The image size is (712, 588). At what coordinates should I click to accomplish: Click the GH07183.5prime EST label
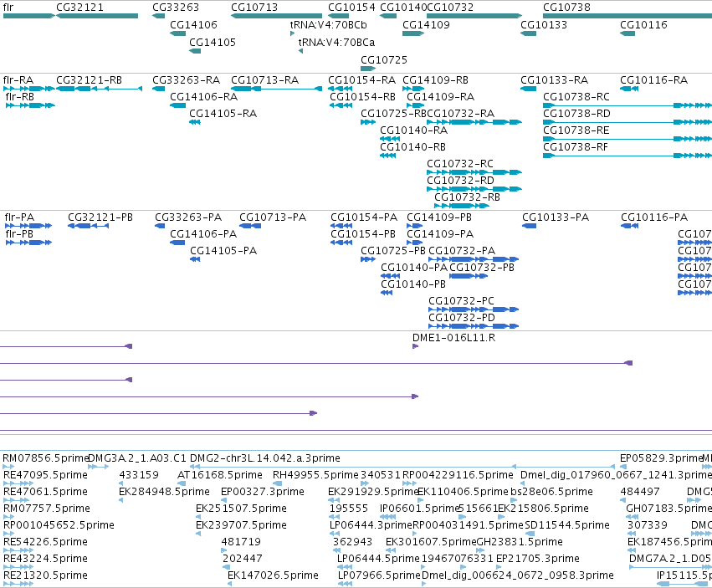pyautogui.click(x=668, y=509)
